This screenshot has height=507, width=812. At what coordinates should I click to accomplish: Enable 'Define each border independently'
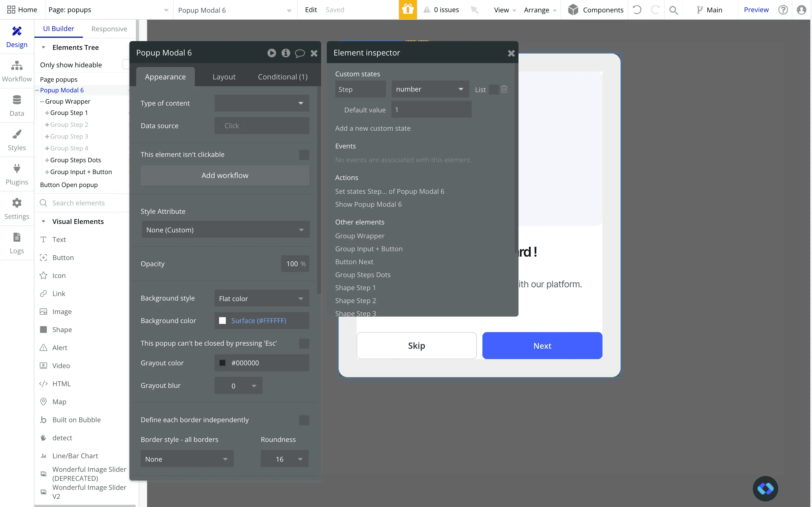point(304,420)
